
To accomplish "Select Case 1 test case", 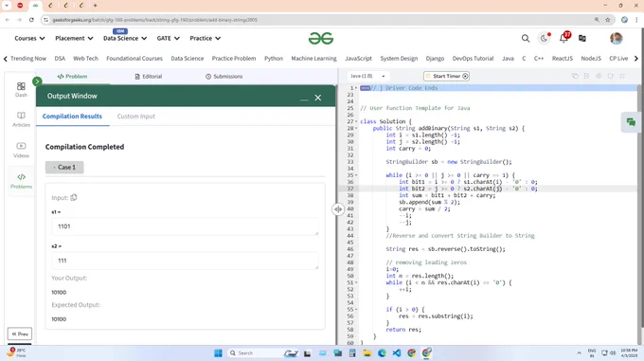I will pyautogui.click(x=64, y=167).
